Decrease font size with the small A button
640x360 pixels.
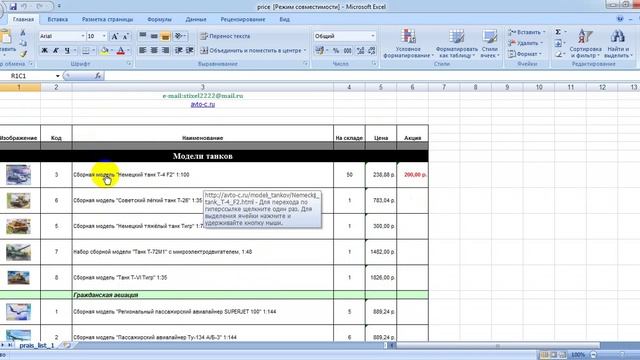(x=126, y=36)
